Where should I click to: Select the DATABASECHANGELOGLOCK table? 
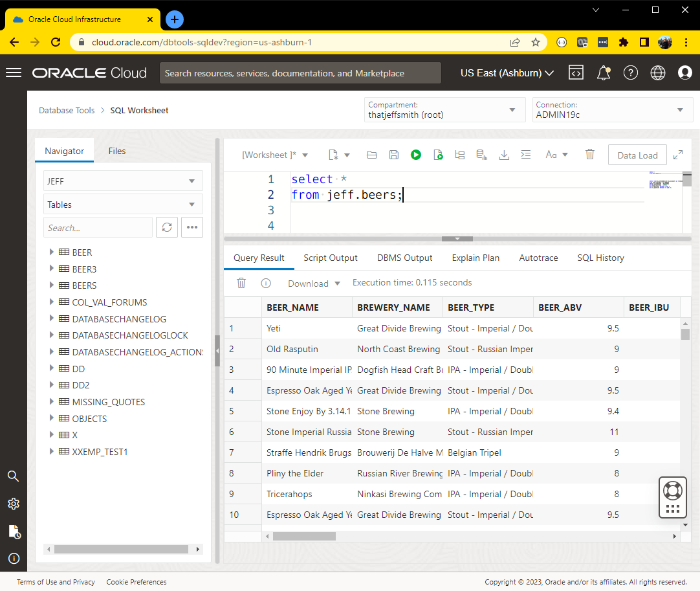pos(130,335)
